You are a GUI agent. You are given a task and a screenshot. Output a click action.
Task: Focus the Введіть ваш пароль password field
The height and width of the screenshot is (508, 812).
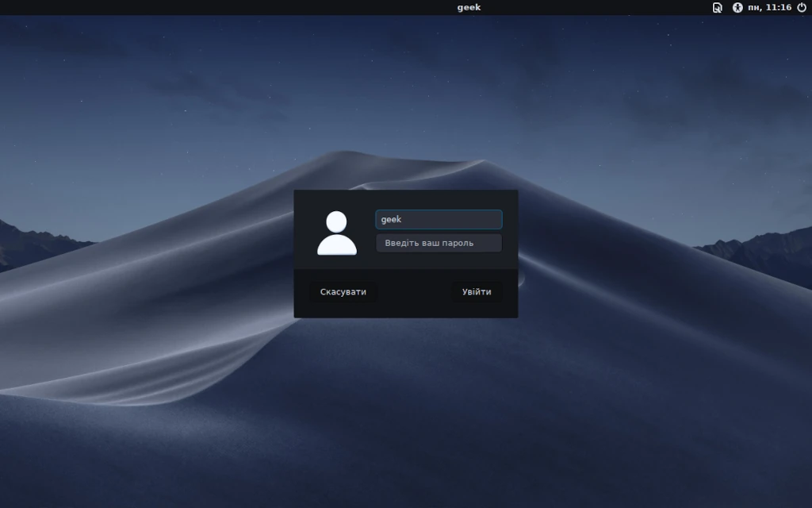pos(439,243)
